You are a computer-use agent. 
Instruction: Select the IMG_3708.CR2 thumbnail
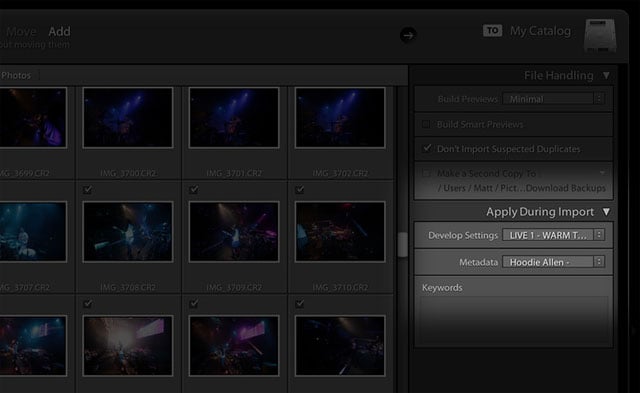[128, 231]
